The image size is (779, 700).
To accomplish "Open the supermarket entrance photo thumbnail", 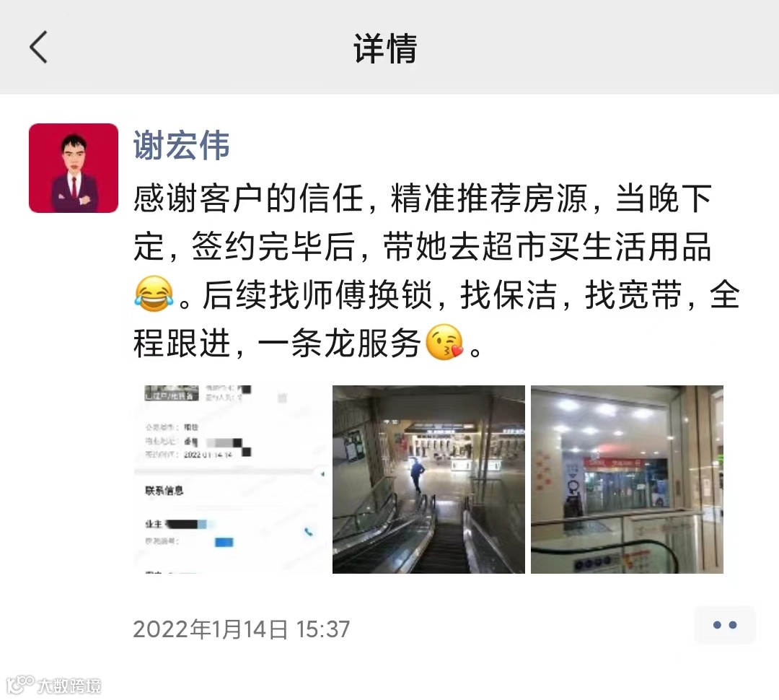I will click(627, 479).
